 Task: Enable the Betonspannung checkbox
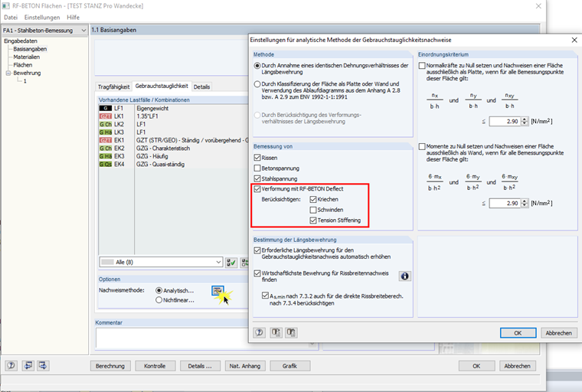point(257,168)
